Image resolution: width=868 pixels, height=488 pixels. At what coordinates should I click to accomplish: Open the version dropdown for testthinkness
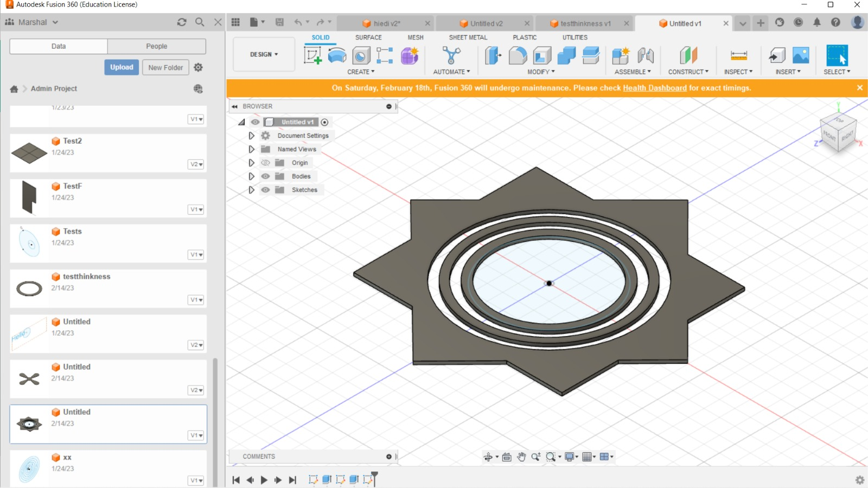196,300
